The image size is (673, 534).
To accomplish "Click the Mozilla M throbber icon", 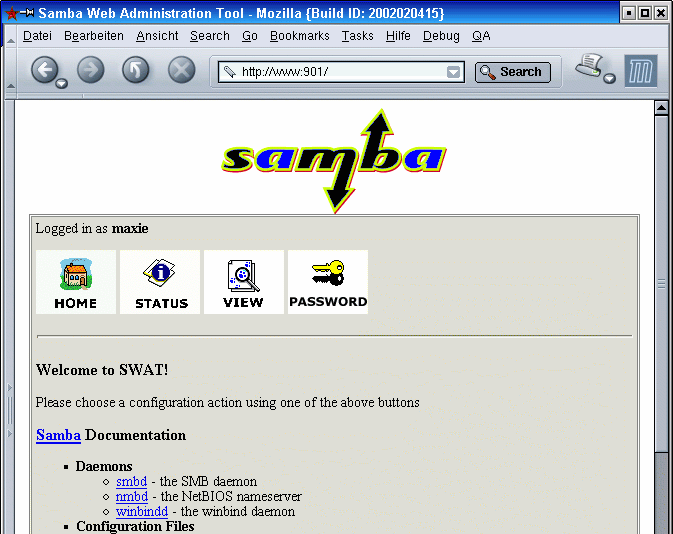I will [640, 71].
